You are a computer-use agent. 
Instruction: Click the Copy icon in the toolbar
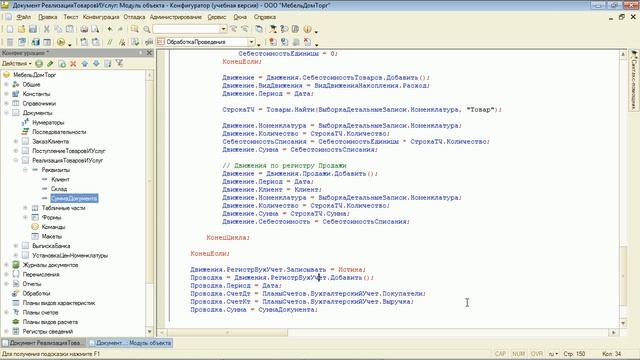tap(58, 29)
